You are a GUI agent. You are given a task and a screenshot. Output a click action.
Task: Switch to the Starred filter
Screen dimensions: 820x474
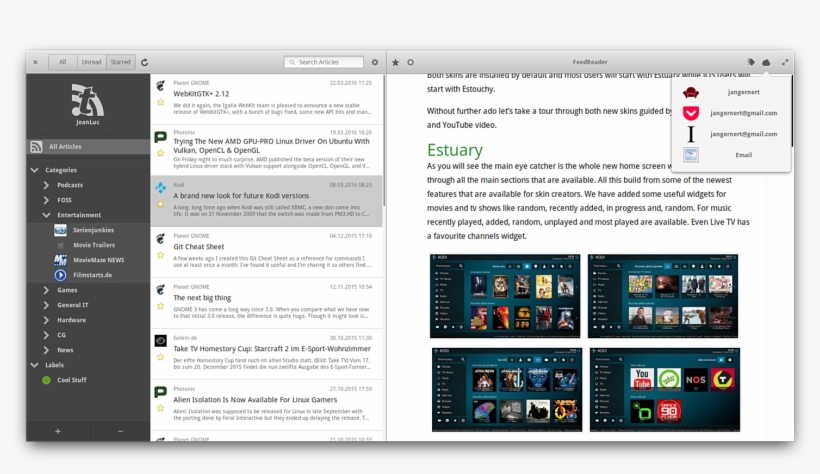[x=120, y=62]
